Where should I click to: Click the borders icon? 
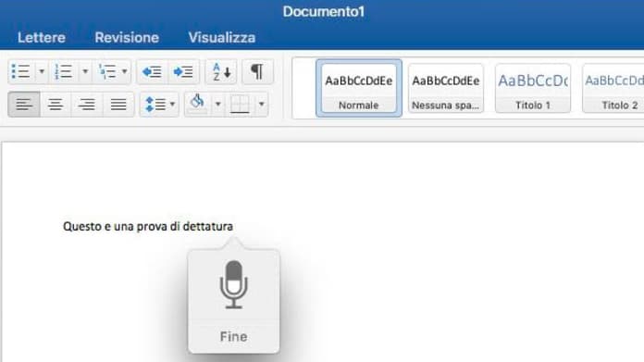click(x=240, y=104)
